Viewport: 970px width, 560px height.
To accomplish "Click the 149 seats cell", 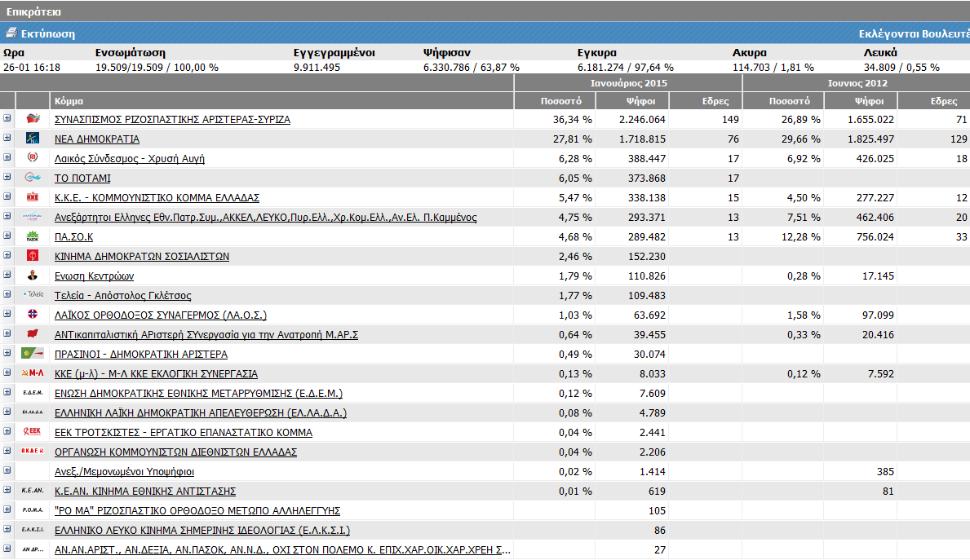I will pos(730,119).
